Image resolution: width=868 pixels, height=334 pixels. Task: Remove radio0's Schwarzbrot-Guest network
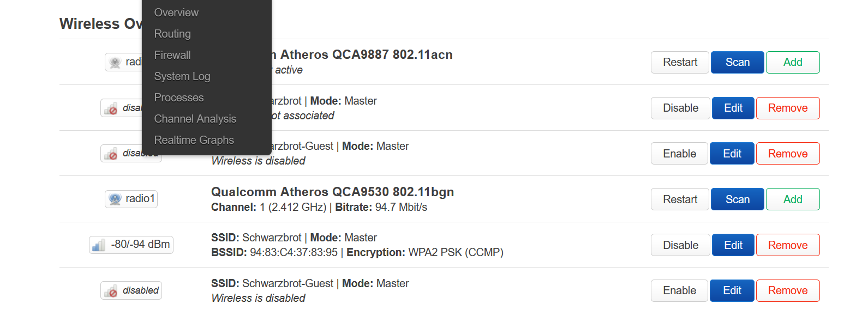point(787,154)
